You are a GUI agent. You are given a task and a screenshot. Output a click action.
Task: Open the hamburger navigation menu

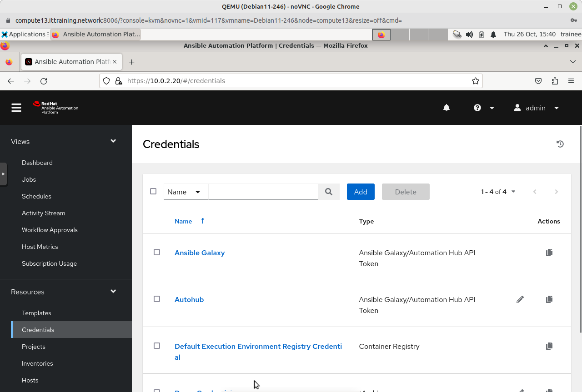[16, 108]
